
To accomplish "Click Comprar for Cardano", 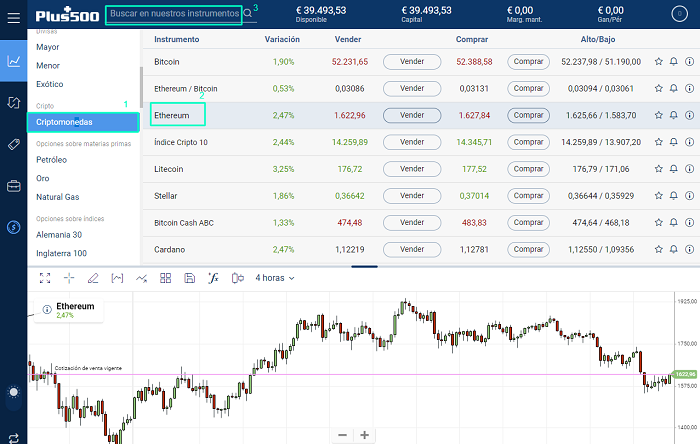I will [x=528, y=249].
